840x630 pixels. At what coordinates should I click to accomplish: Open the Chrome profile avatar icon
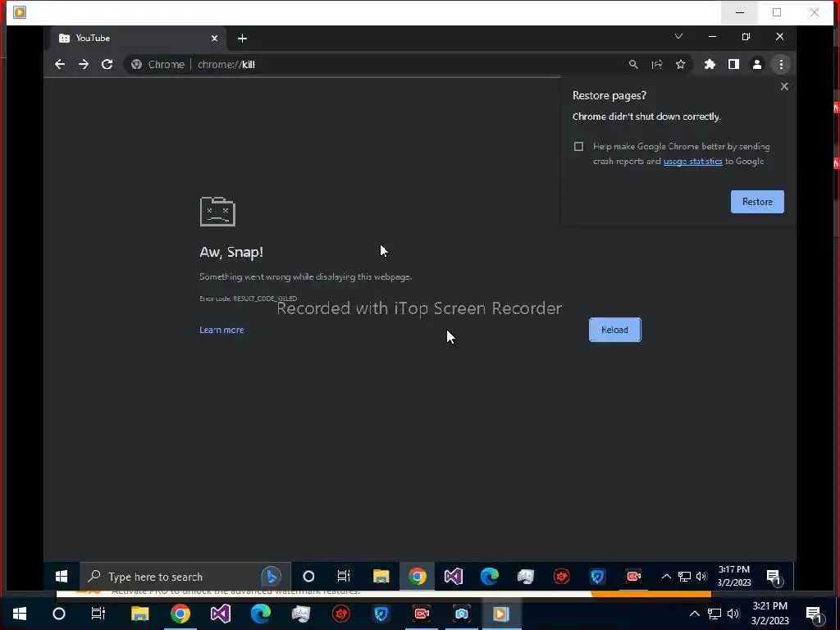(x=757, y=64)
